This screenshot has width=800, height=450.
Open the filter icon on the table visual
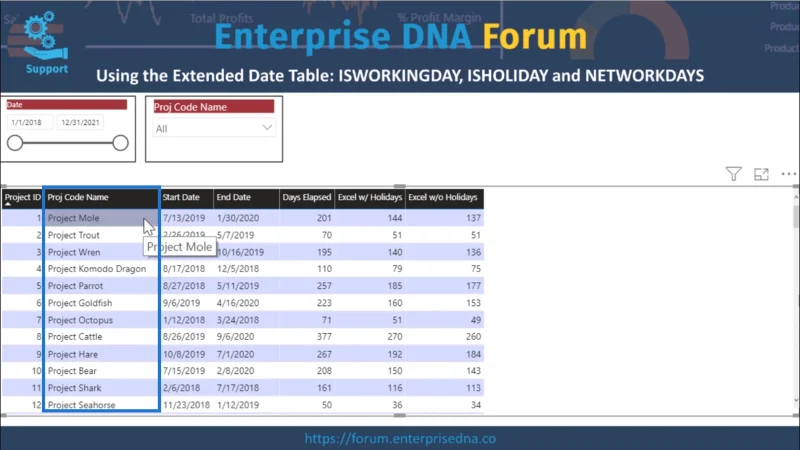[733, 174]
